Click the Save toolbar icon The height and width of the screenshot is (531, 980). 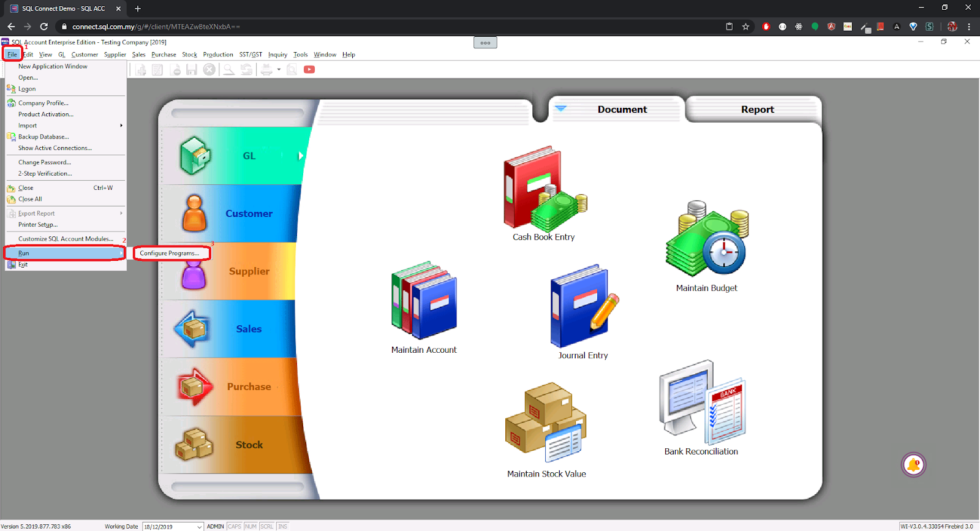192,70
